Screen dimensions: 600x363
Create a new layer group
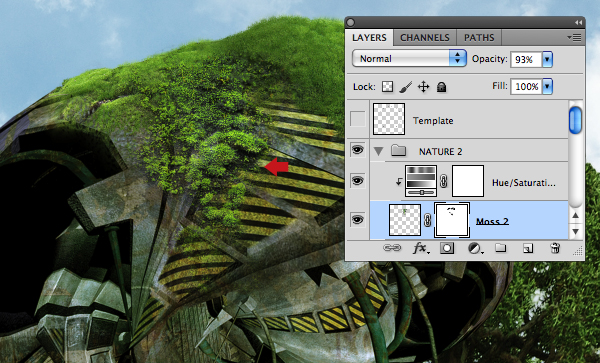click(x=501, y=248)
